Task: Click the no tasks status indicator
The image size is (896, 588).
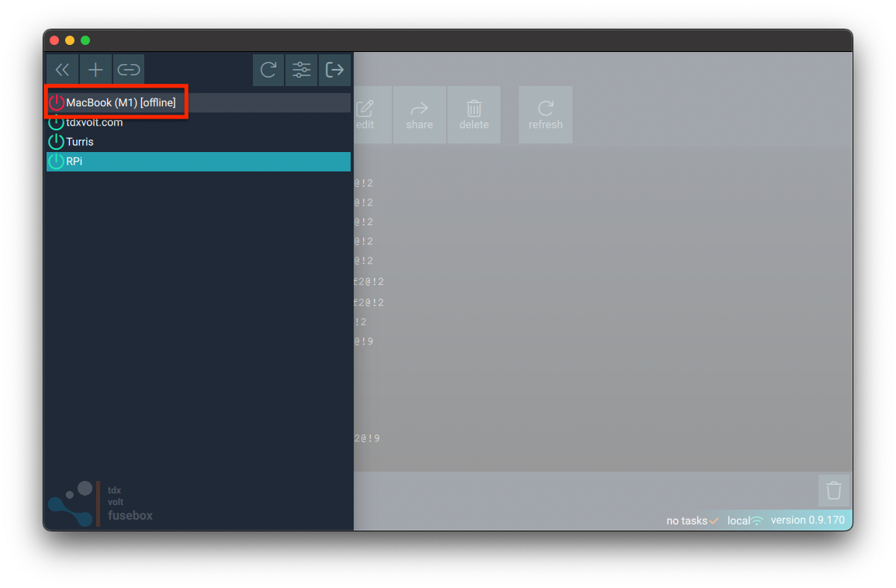Action: (x=692, y=521)
